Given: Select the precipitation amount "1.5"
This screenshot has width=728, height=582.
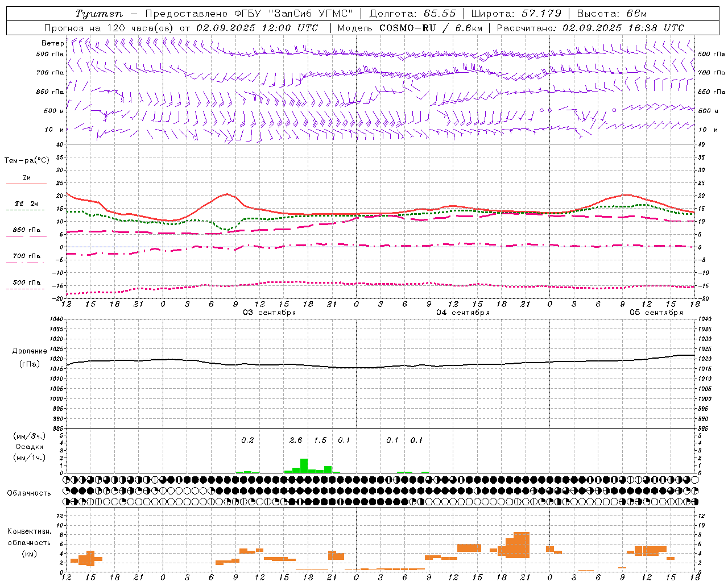Looking at the screenshot, I should click(x=320, y=440).
